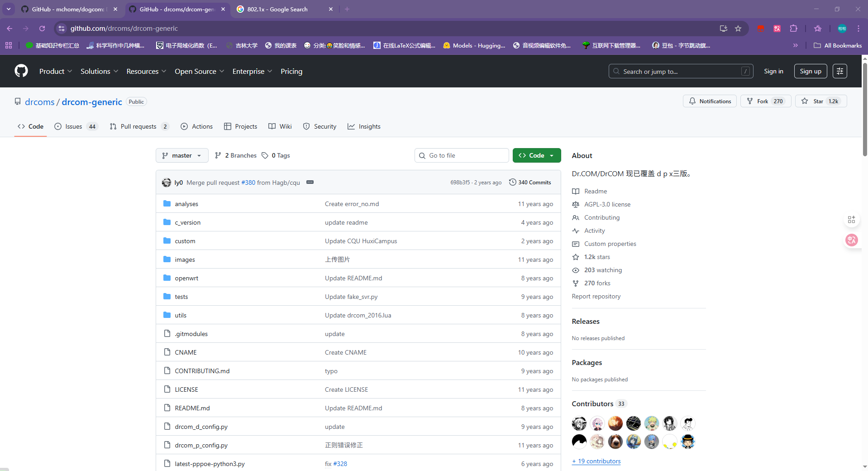Viewport: 868px width, 471px height.
Task: Click the Sign up button
Action: pyautogui.click(x=810, y=71)
